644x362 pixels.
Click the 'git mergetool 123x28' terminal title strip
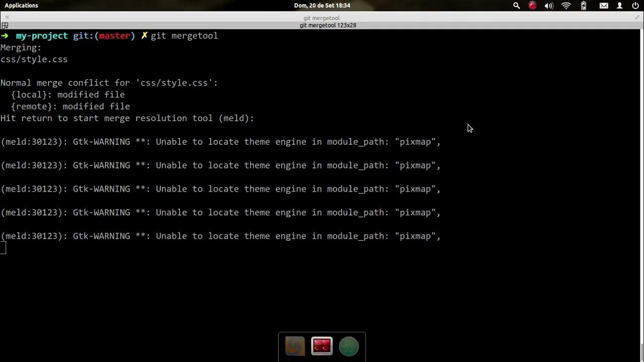(x=328, y=25)
